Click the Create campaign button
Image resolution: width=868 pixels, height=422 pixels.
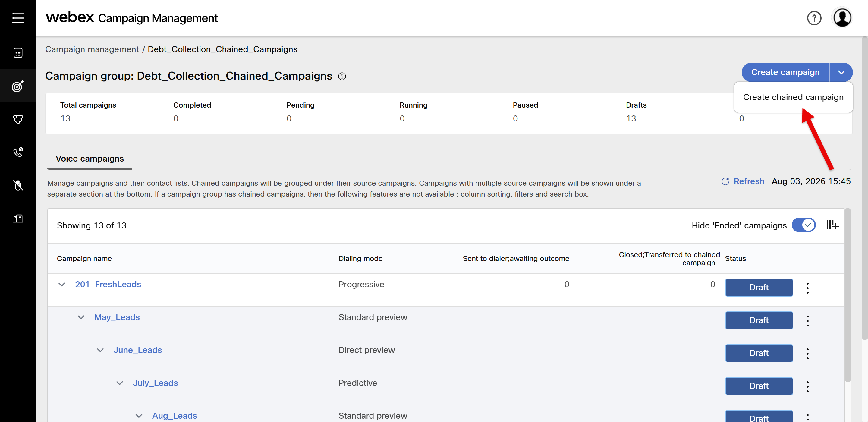click(785, 72)
